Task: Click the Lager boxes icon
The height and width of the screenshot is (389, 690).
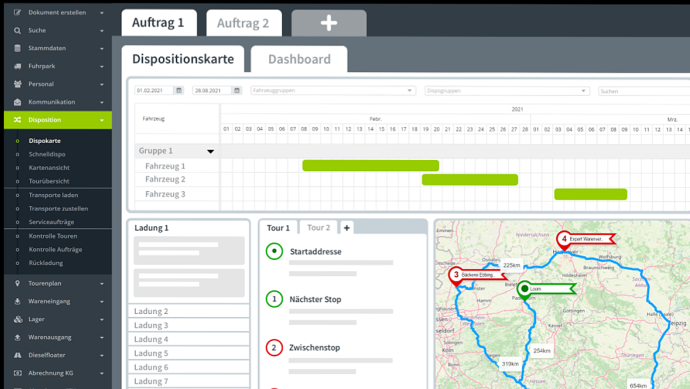Action: (x=18, y=319)
